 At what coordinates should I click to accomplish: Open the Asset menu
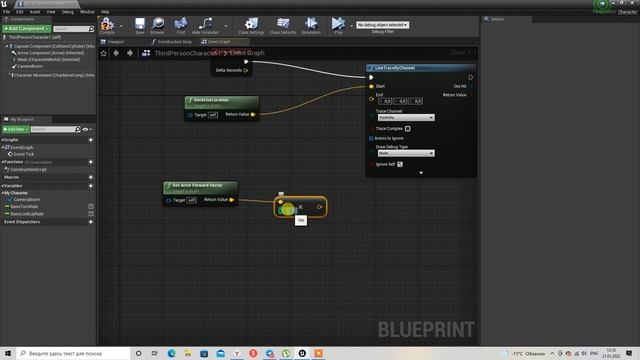tap(35, 12)
